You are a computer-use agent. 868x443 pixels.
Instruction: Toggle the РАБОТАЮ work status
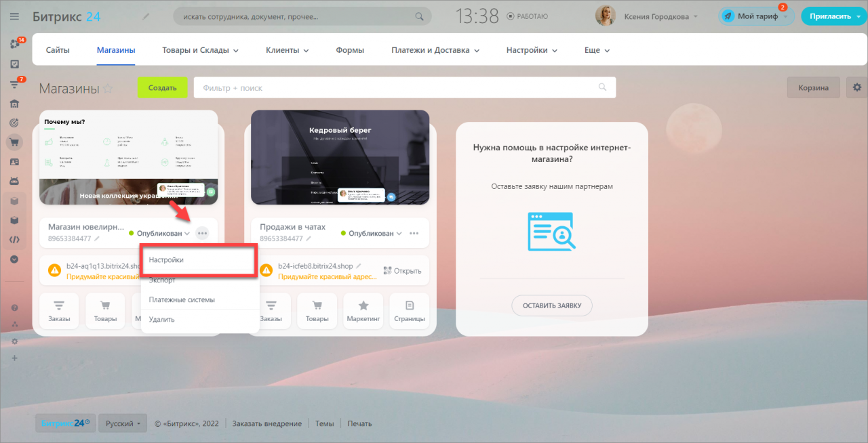point(528,16)
